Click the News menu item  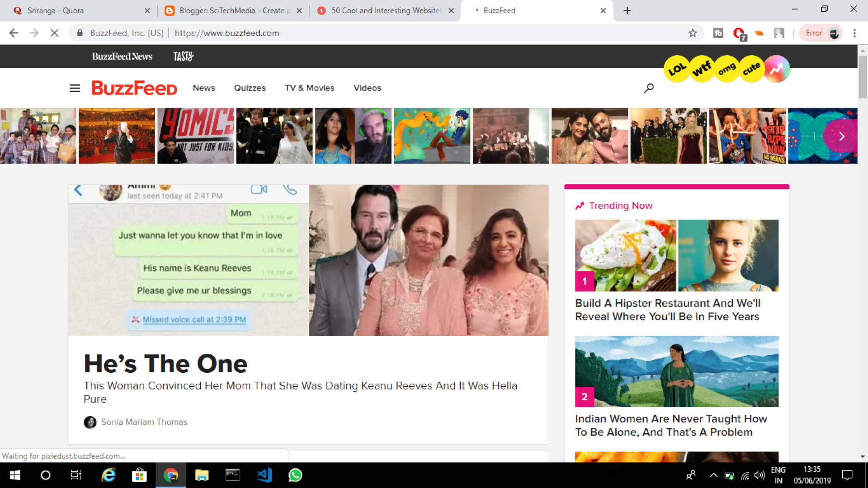pos(203,88)
